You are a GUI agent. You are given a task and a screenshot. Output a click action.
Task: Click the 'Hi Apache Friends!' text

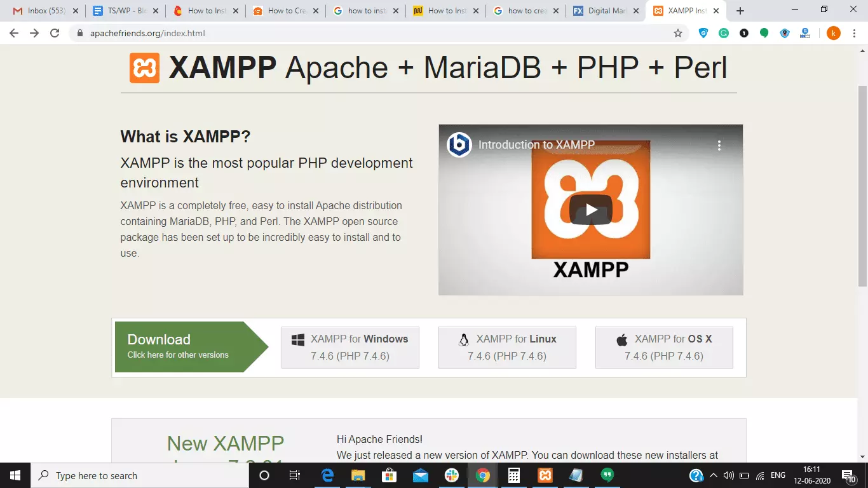click(x=379, y=439)
